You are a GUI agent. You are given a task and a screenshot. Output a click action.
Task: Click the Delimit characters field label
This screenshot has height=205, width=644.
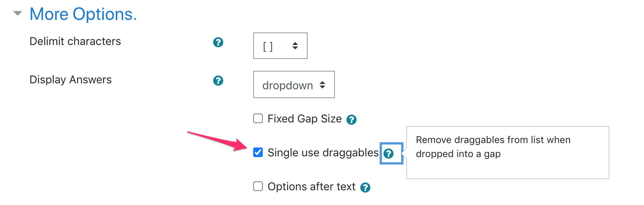(x=75, y=41)
